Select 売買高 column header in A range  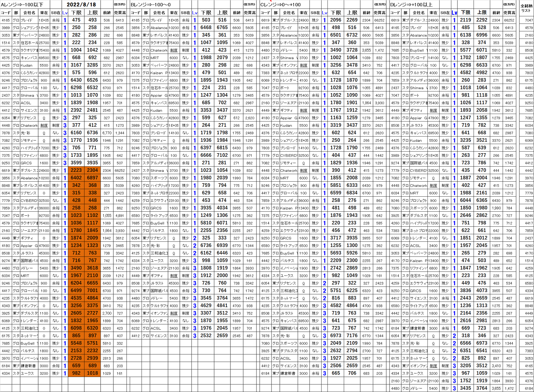click(120, 13)
